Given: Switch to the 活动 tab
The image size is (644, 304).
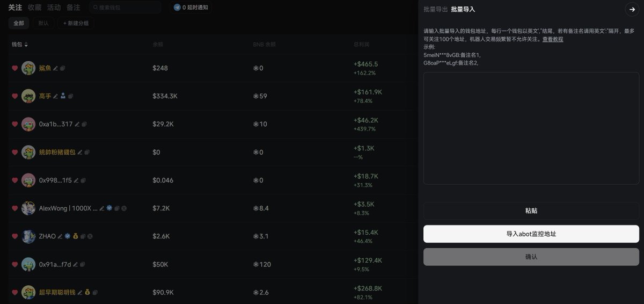Looking at the screenshot, I should point(54,8).
